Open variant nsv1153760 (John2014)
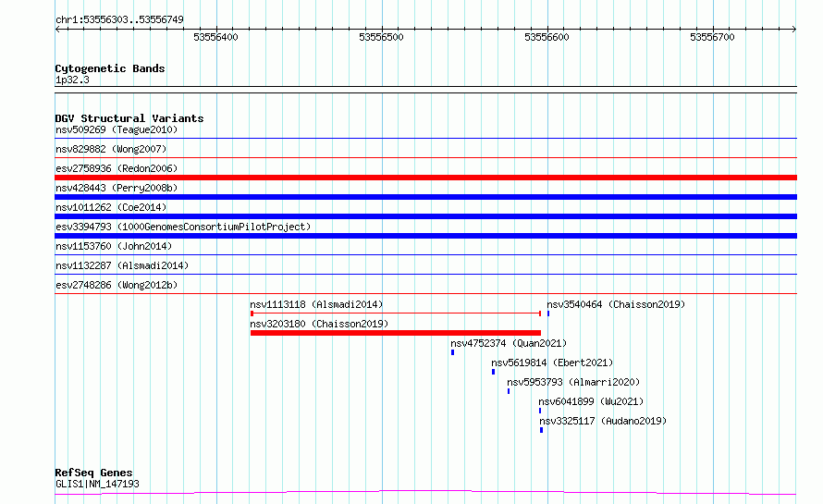Screen dimensions: 823x504 tap(114, 246)
